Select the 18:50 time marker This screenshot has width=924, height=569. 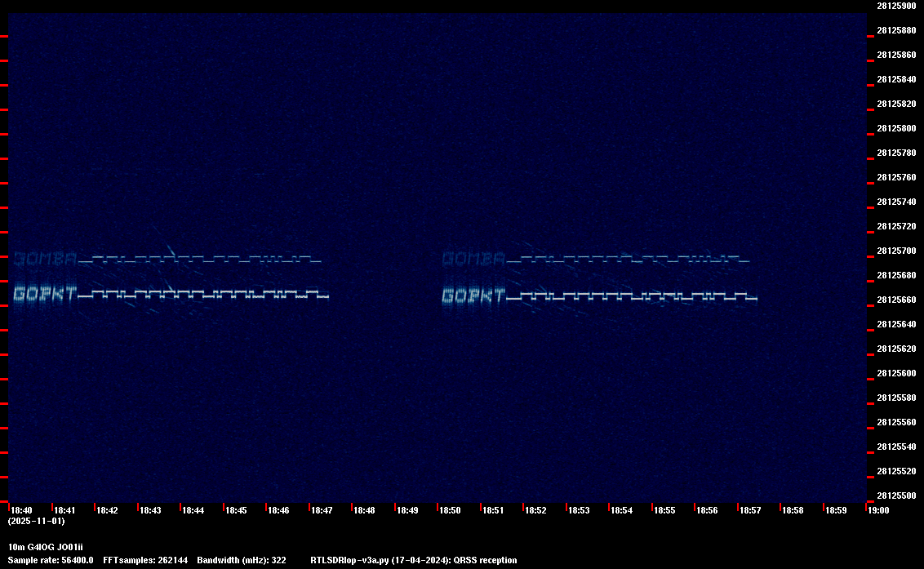(x=450, y=510)
